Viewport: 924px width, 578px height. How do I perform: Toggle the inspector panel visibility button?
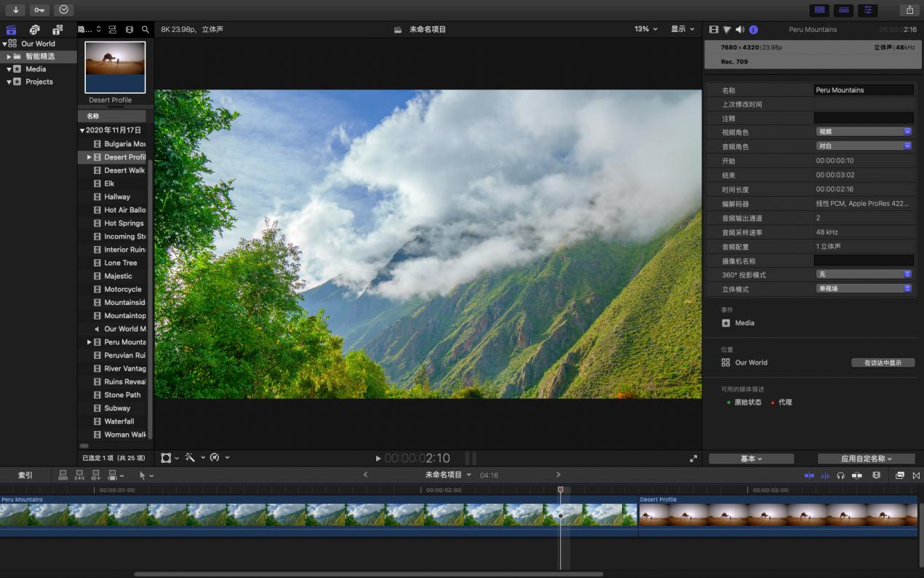point(867,9)
